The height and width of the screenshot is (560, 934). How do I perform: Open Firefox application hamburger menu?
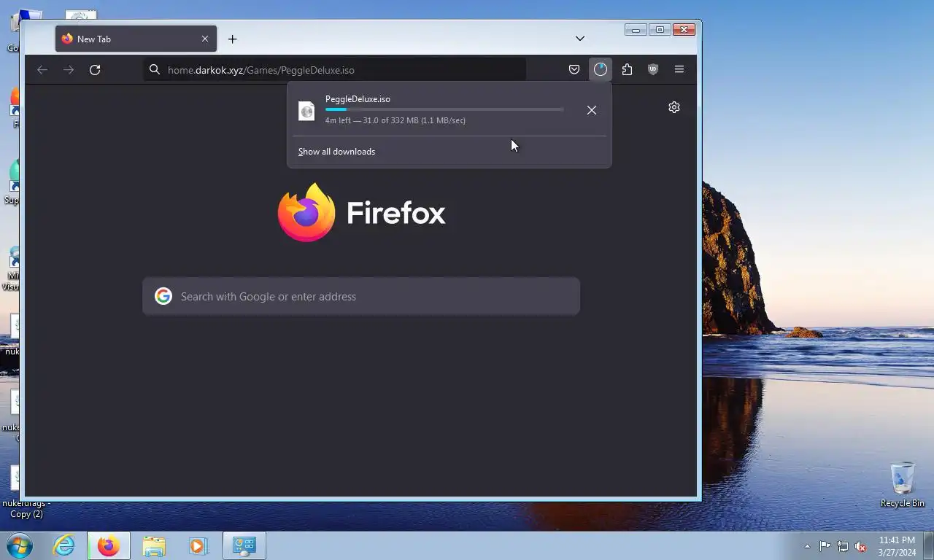(679, 69)
